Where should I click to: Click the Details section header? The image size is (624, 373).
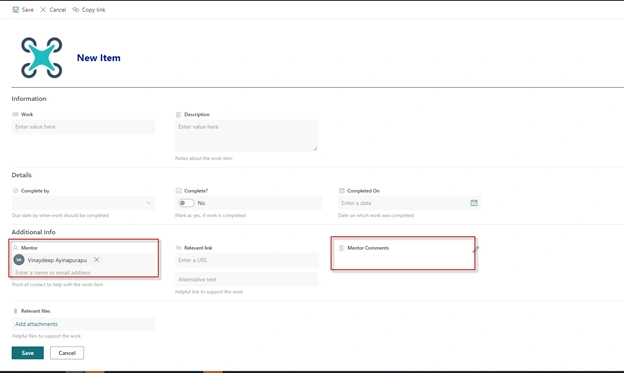click(21, 175)
